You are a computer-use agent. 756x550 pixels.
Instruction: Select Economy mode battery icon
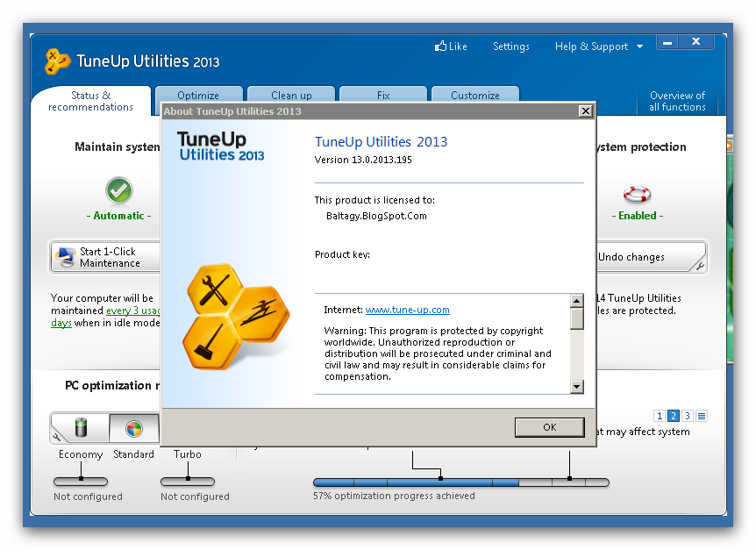[x=81, y=427]
